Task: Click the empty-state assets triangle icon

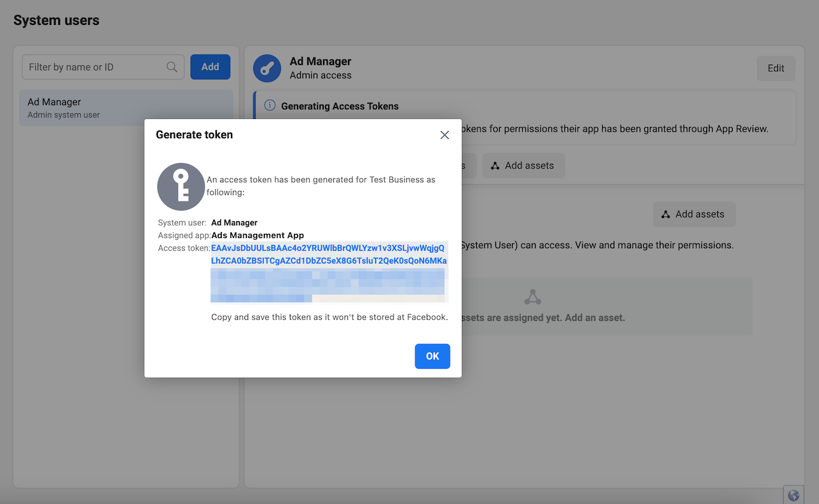Action: click(533, 297)
